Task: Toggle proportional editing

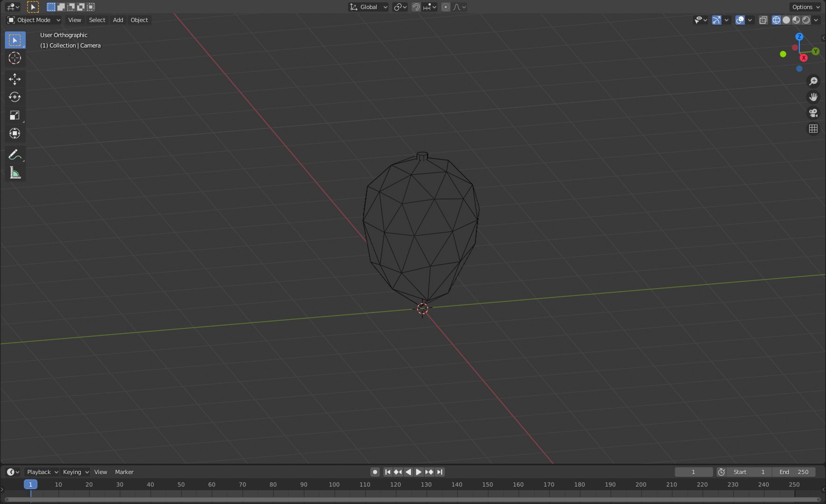Action: click(x=446, y=7)
